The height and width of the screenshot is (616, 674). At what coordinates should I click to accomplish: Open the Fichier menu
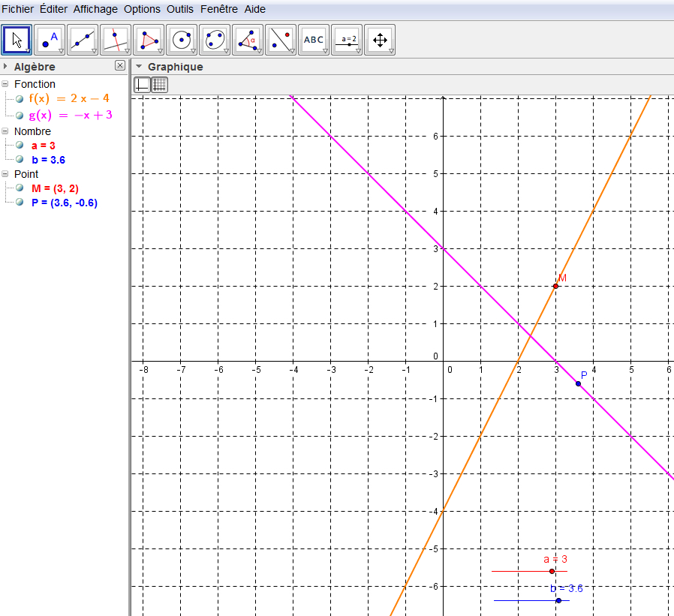pos(17,9)
